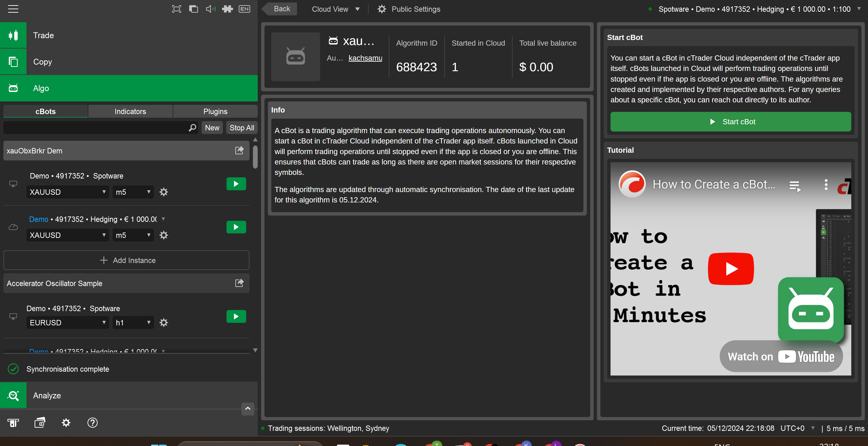This screenshot has height=446, width=868.
Task: Toggle sound speaker icon
Action: [211, 9]
